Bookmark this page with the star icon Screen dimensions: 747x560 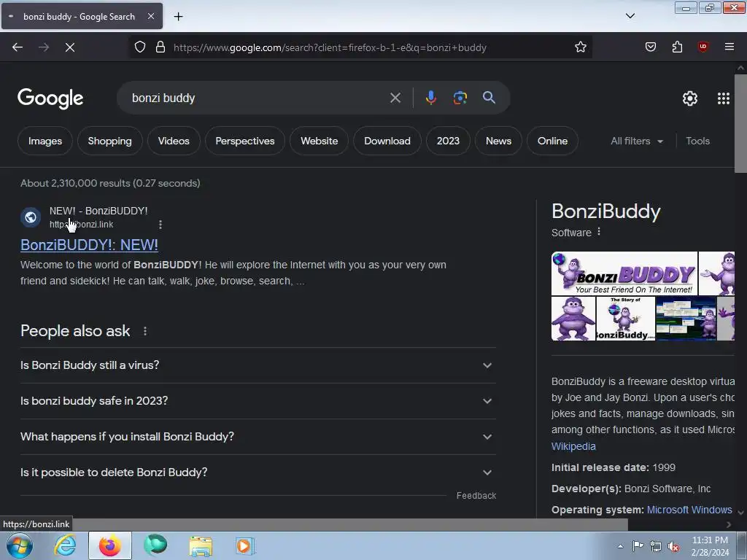580,47
